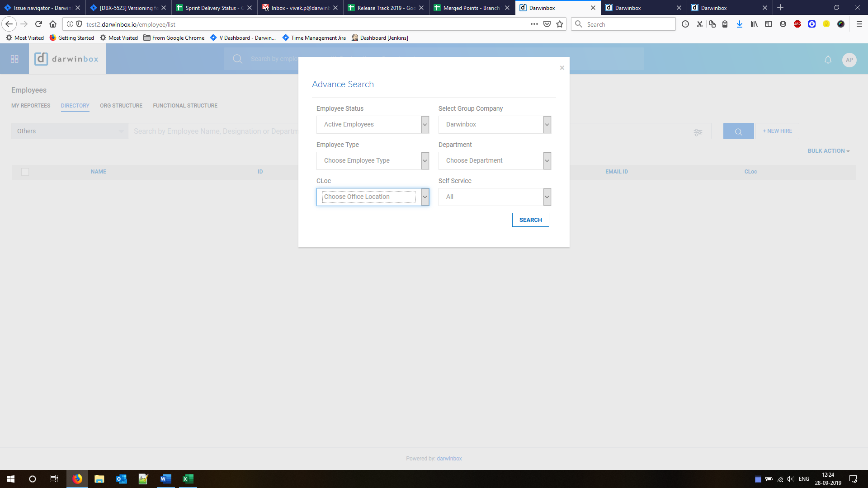The width and height of the screenshot is (868, 488).
Task: Open the BULK ACTION menu
Action: (828, 151)
